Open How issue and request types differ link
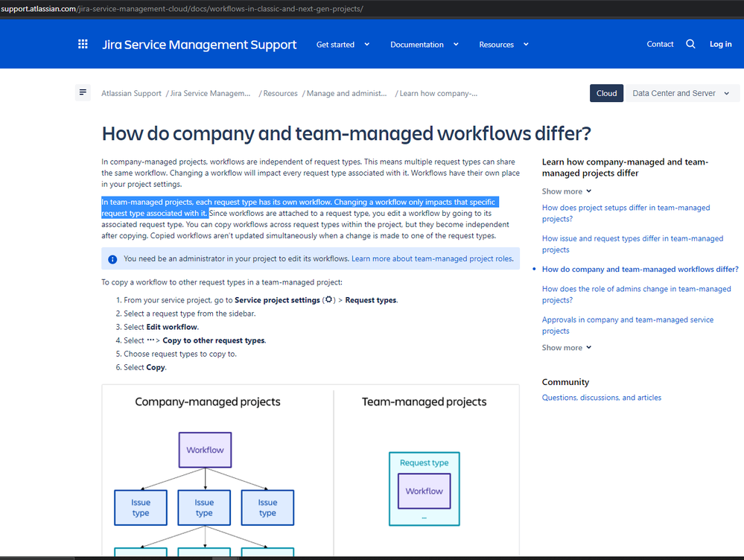Screen dimensions: 744x560 point(632,244)
